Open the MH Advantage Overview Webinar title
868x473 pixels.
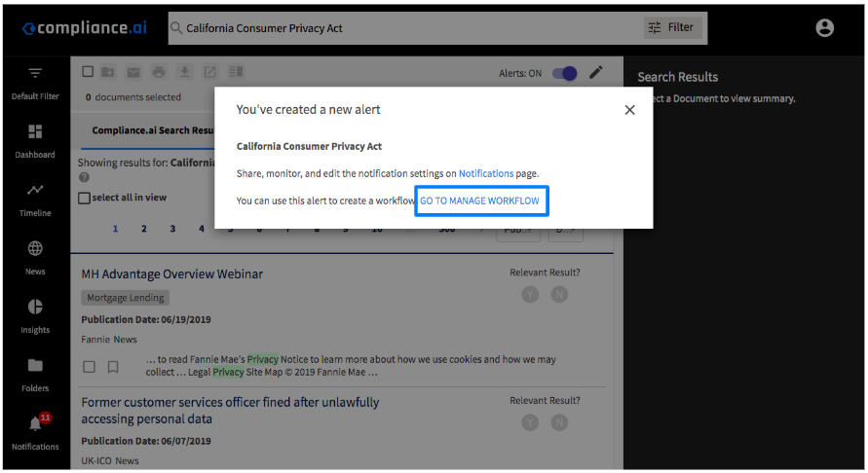click(x=172, y=273)
